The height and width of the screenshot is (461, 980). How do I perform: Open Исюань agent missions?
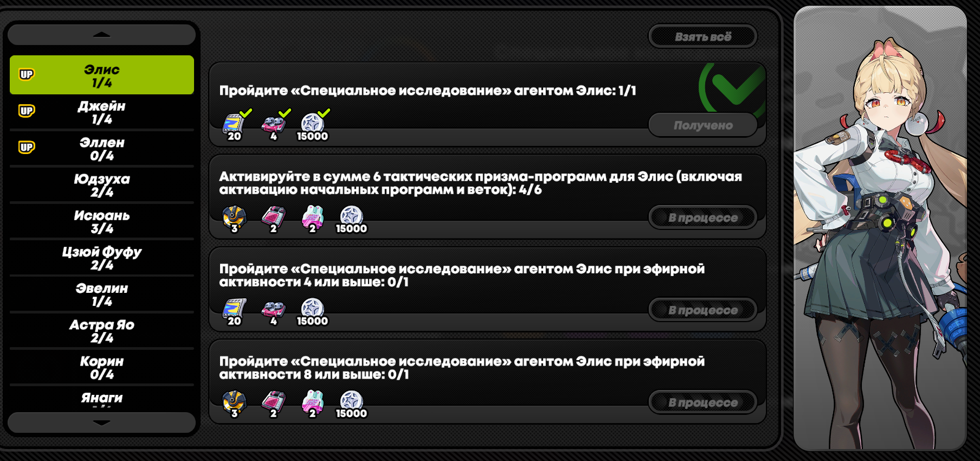(x=102, y=222)
